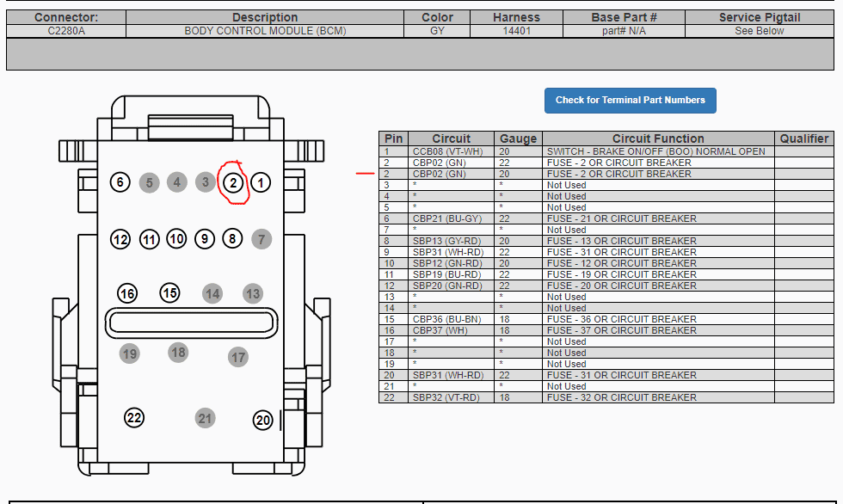Click circuit cell SBP20 (GN-RD)
The width and height of the screenshot is (843, 504).
451,286
